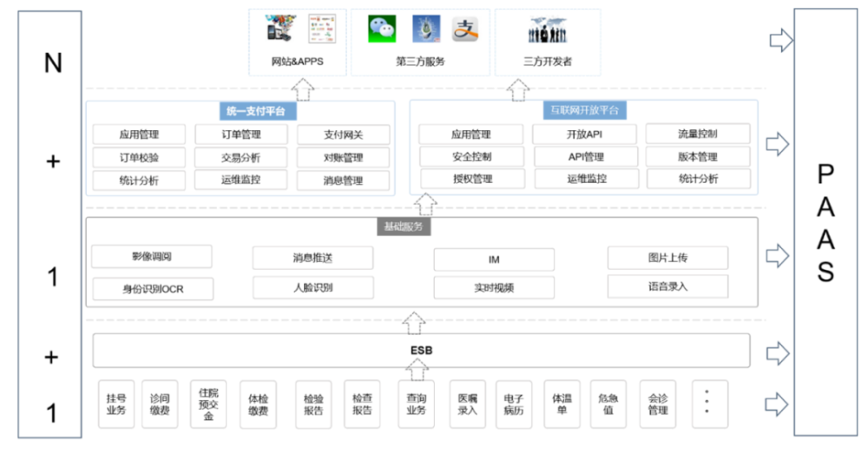This screenshot has width=868, height=453.
Task: Click the document page icon above 网站&APPS
Action: 322,29
